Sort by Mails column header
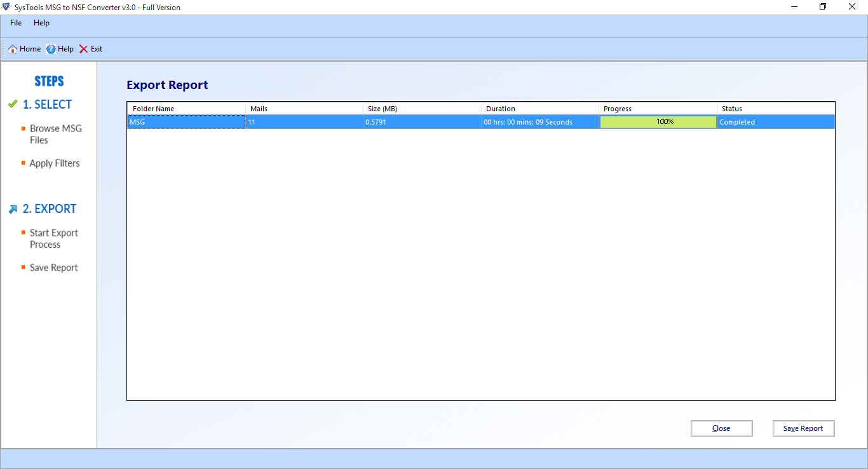The height and width of the screenshot is (469, 868). tap(304, 109)
